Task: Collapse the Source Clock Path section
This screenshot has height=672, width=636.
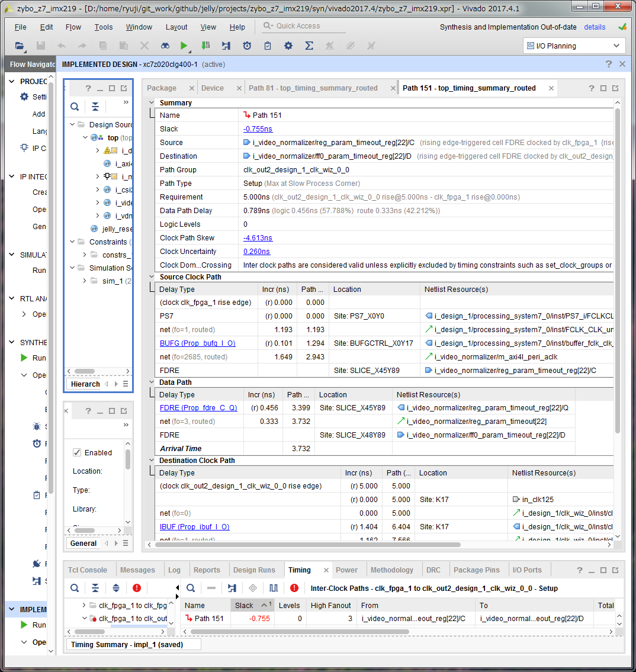Action: coord(151,276)
